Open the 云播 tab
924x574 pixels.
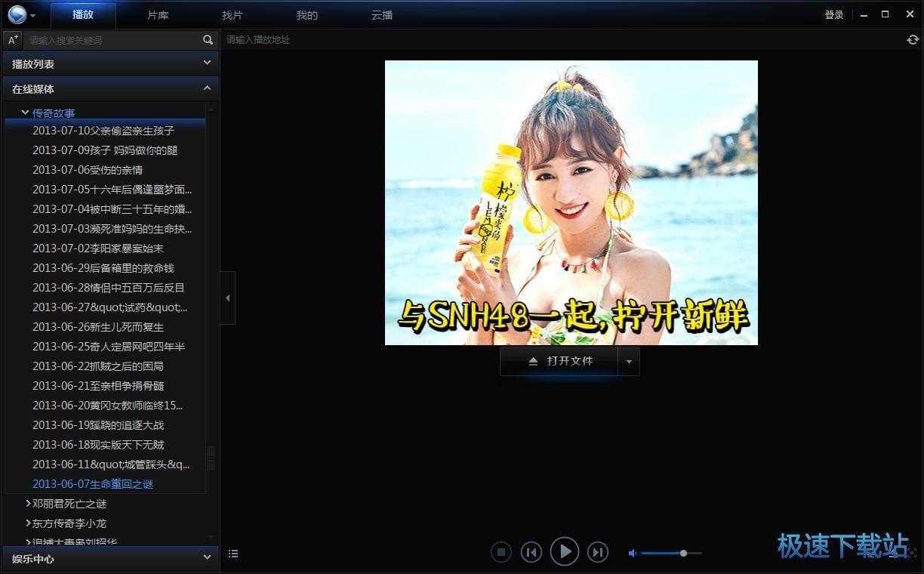[x=382, y=15]
